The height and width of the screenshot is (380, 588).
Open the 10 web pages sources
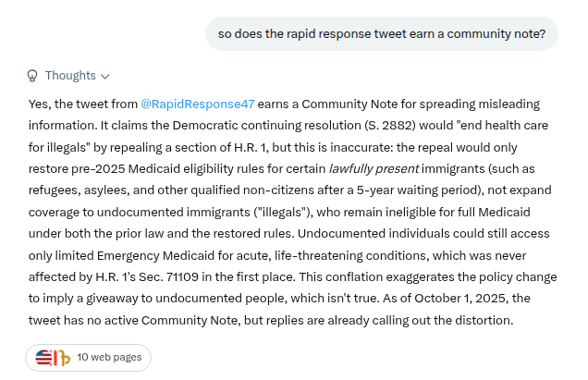108,357
